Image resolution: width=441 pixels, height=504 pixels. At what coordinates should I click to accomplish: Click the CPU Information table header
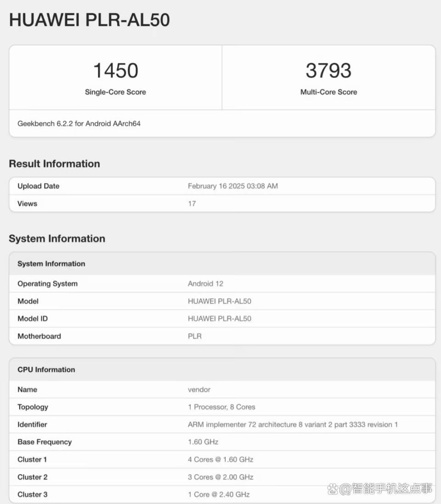(x=46, y=370)
